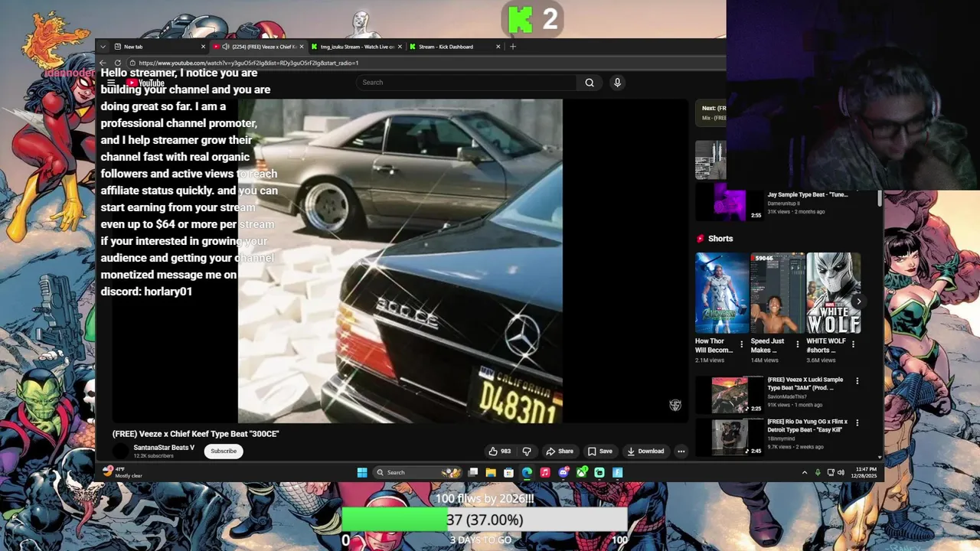Open Discord from the taskbar
The width and height of the screenshot is (980, 551).
click(x=563, y=472)
